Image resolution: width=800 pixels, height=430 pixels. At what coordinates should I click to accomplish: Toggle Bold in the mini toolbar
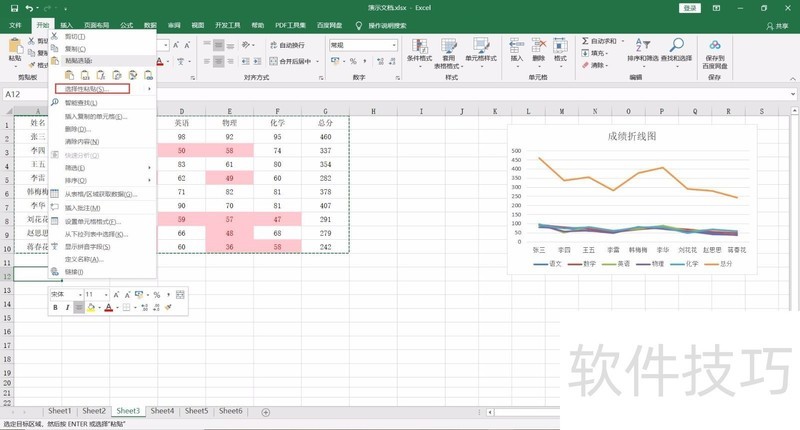coord(55,308)
